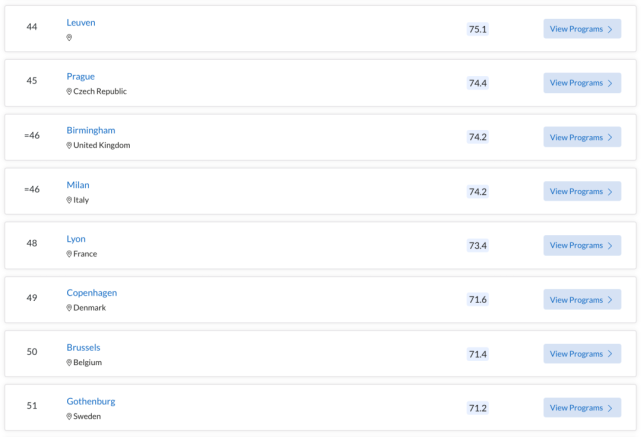Click the location pin beside Belgium
This screenshot has height=437, width=641.
pyautogui.click(x=69, y=363)
